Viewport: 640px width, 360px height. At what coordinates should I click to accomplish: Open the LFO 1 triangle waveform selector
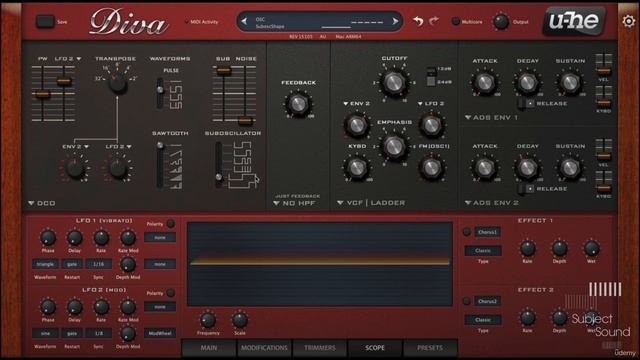point(45,264)
